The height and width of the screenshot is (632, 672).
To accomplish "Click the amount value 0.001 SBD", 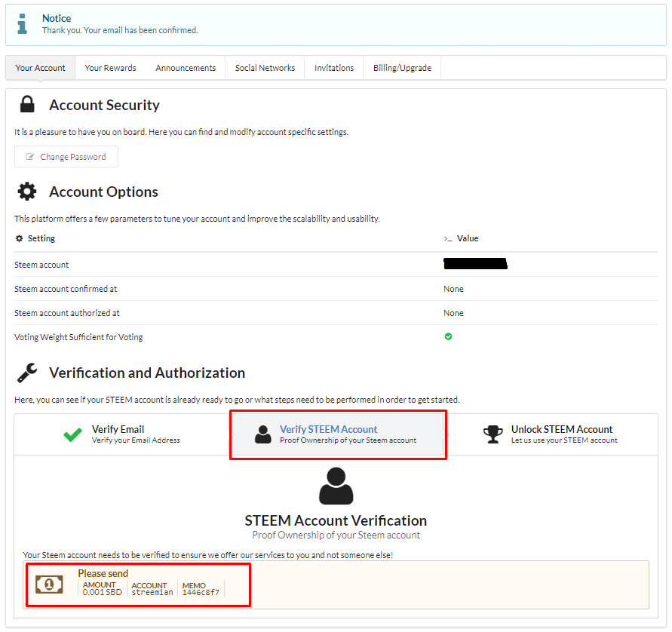I will 102,592.
